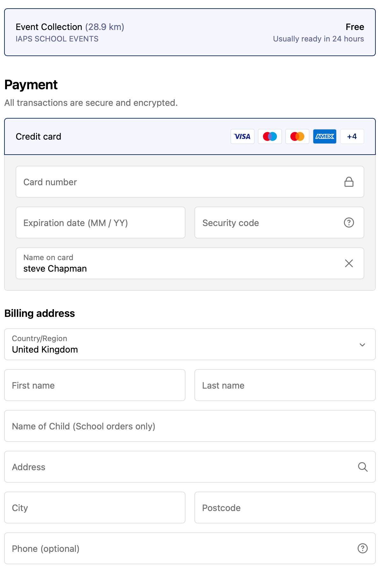Open the Phone field help icon
Screen dimensions: 392x570
(362, 548)
